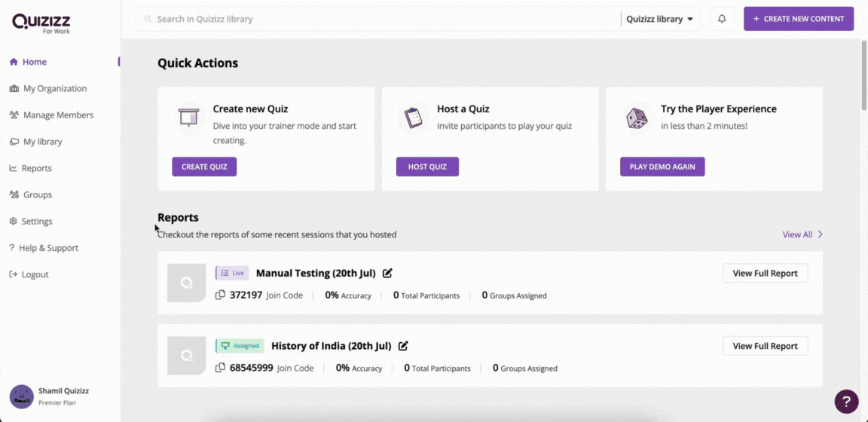Click the CREATE NEW CONTENT button
The image size is (868, 422).
tap(799, 19)
